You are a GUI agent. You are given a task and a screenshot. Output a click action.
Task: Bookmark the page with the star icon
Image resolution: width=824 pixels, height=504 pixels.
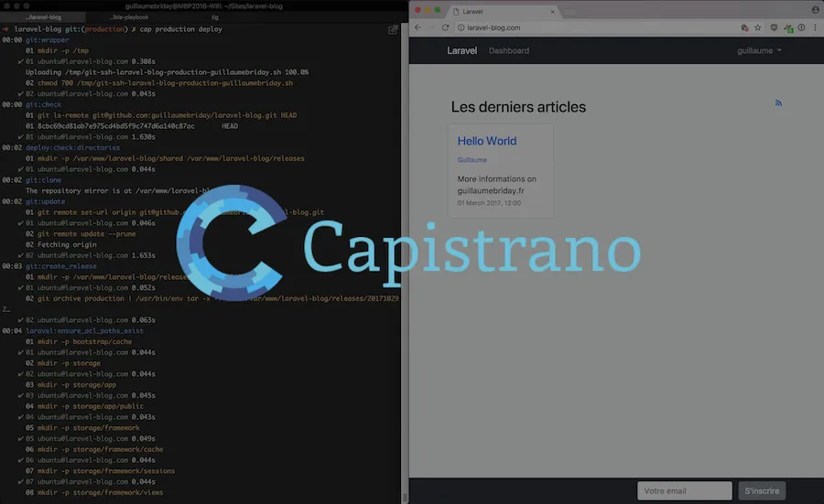758,27
